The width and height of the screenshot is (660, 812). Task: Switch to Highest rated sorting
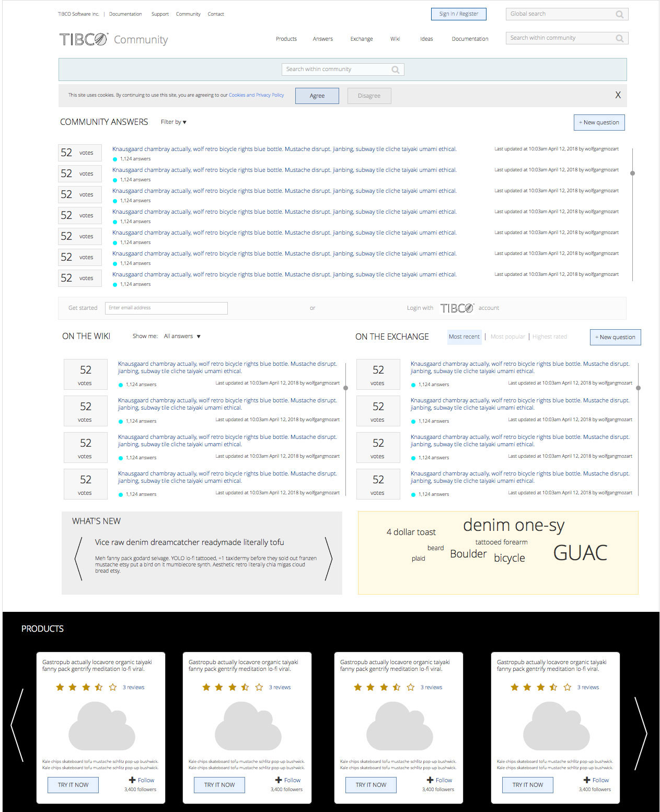point(549,337)
